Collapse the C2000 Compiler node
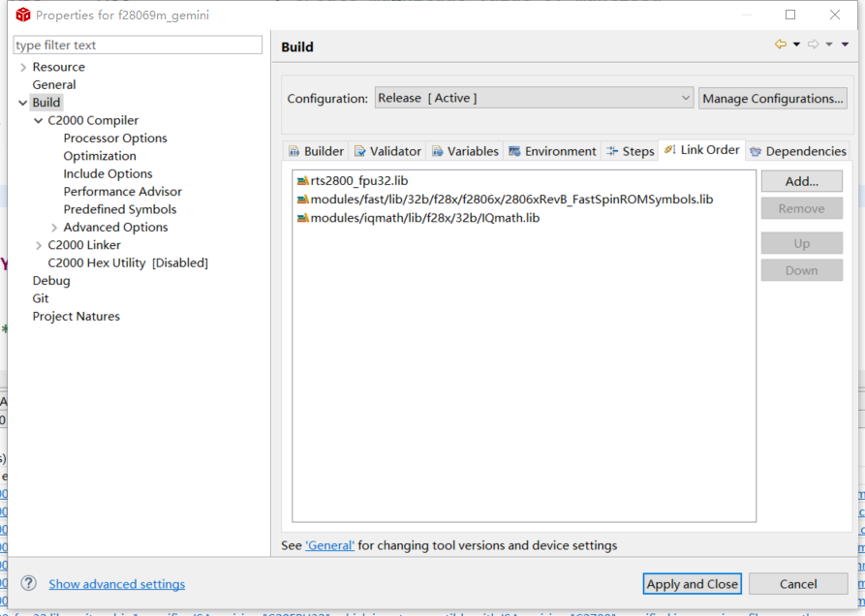 tap(38, 120)
